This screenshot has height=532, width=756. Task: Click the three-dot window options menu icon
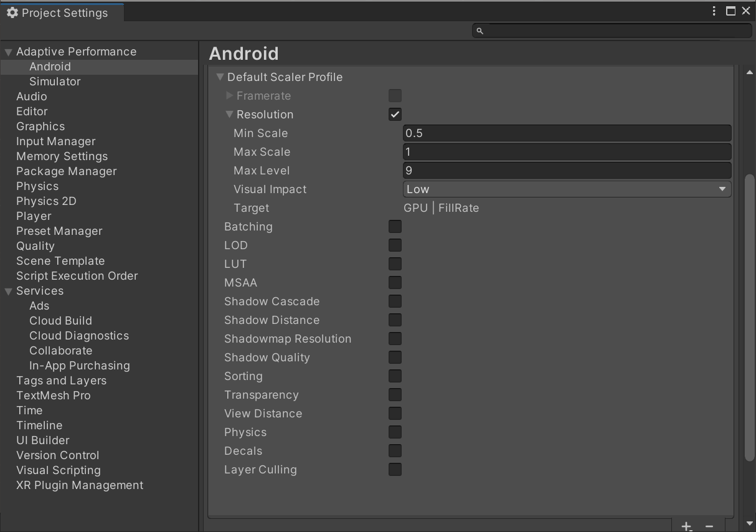pos(715,11)
